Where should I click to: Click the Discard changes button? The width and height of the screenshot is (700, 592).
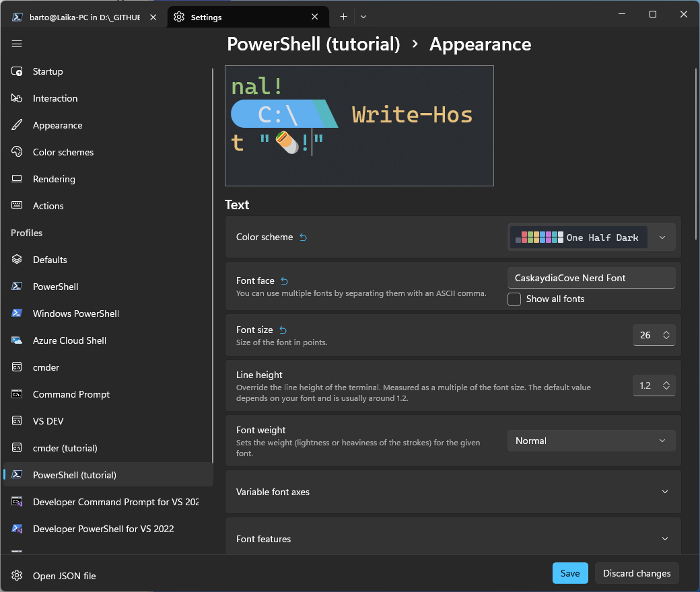[636, 573]
